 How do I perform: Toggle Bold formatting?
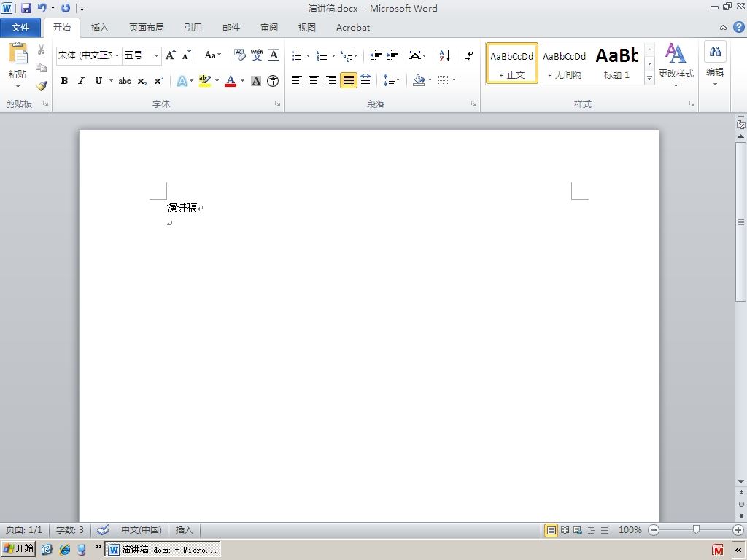[64, 81]
